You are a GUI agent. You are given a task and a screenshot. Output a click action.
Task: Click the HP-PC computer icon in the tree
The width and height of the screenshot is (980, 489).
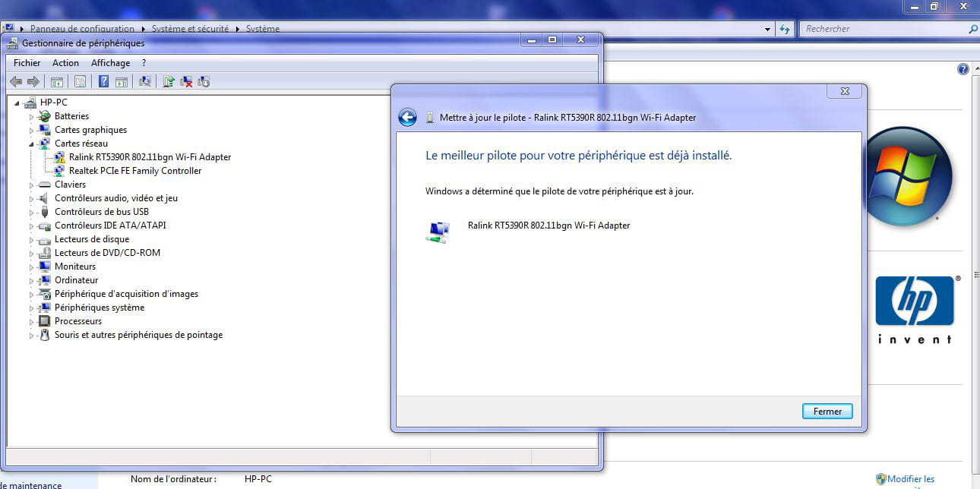(30, 103)
